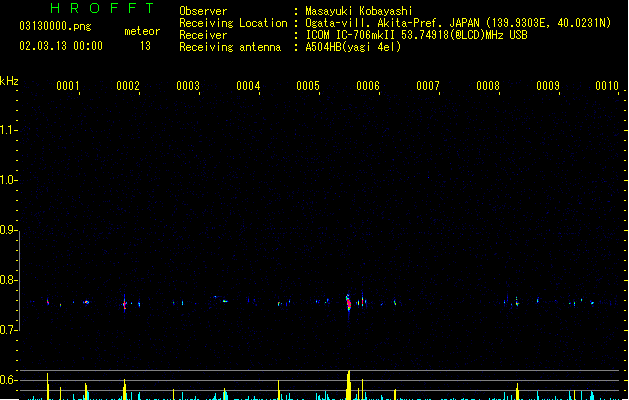Click the 0.6 kHz axis tick label
Screen dimensions: 629x400
click(8, 380)
